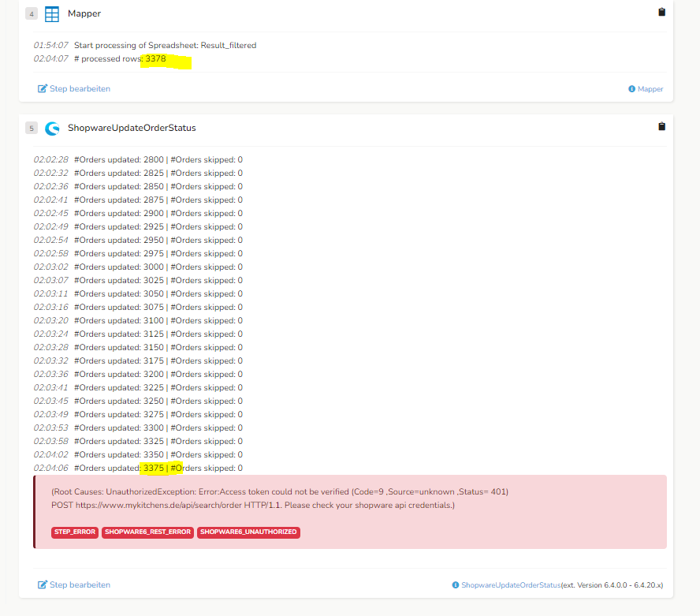Click the 'Root Causes: UnauthorizedException' error line

[x=280, y=492]
